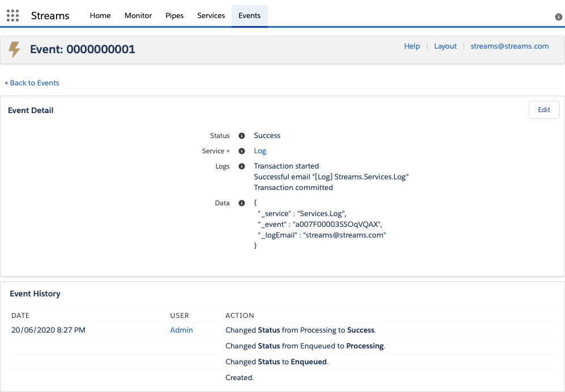The height and width of the screenshot is (392, 565).
Task: Click info icon next to Data
Action: tap(242, 203)
